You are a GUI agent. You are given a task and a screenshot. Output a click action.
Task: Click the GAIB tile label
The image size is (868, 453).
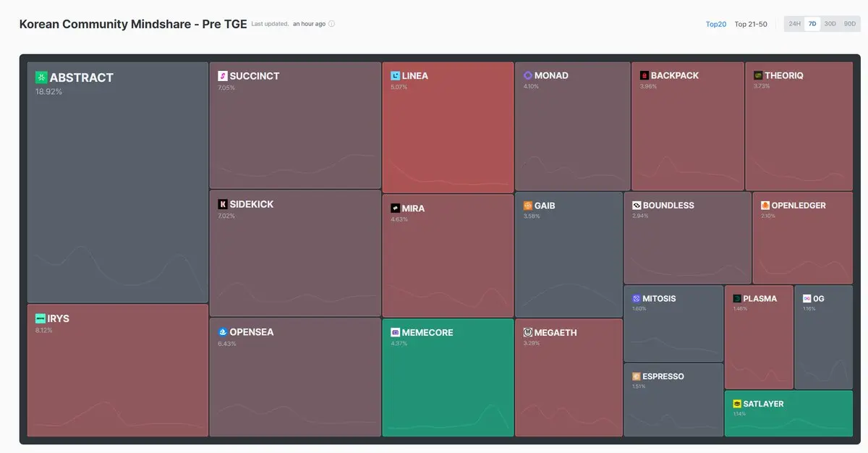coord(545,206)
